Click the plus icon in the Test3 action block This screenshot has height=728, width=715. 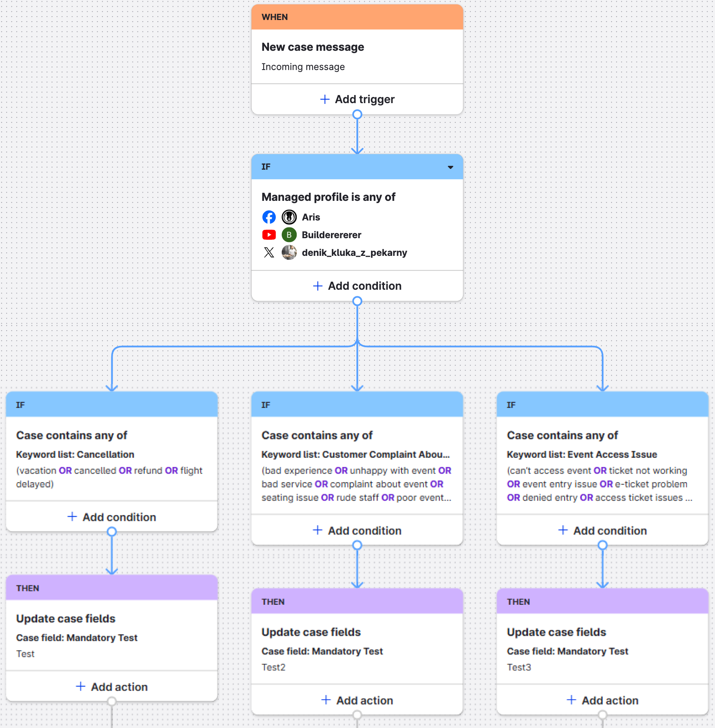pyautogui.click(x=571, y=700)
